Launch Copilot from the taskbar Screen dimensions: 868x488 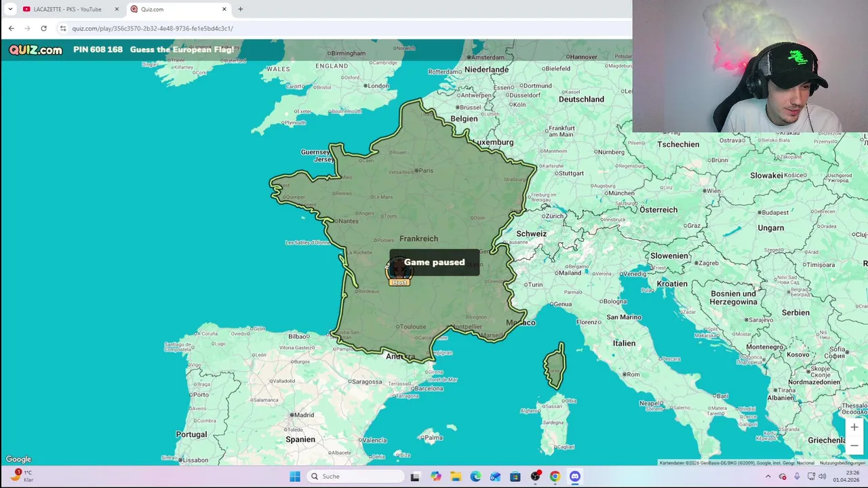(x=435, y=476)
